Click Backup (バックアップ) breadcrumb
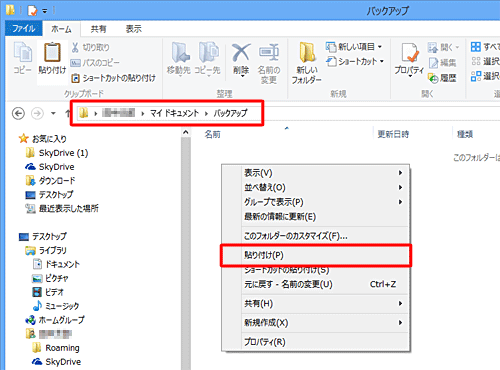This screenshot has height=370, width=500. (231, 113)
